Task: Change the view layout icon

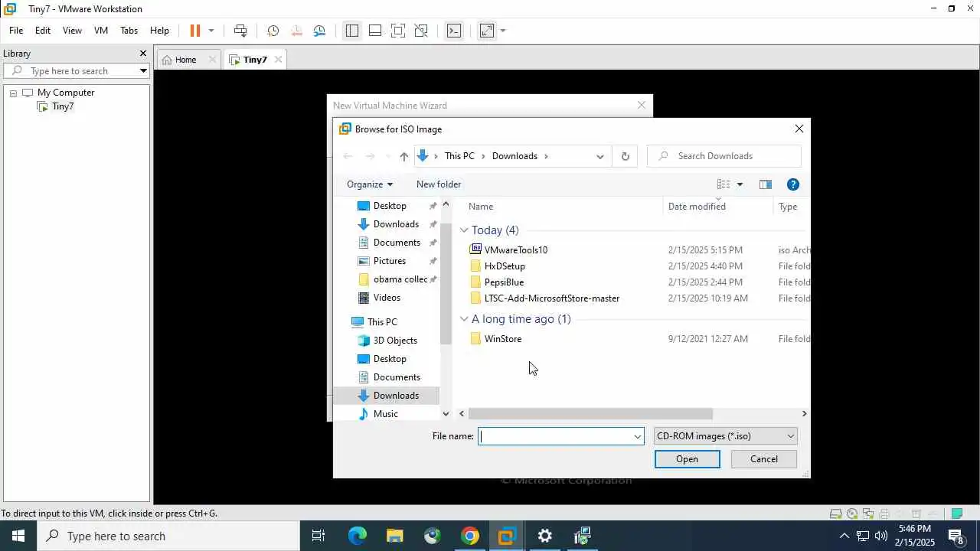Action: tap(724, 184)
